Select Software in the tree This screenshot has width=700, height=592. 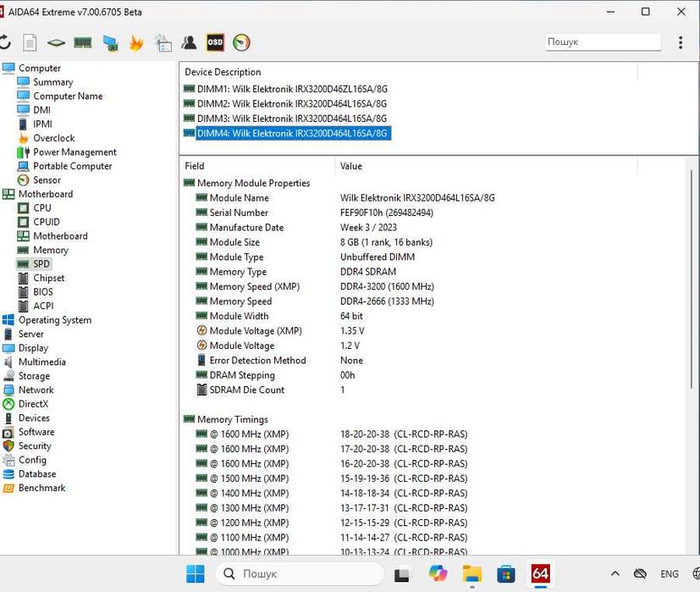point(36,432)
